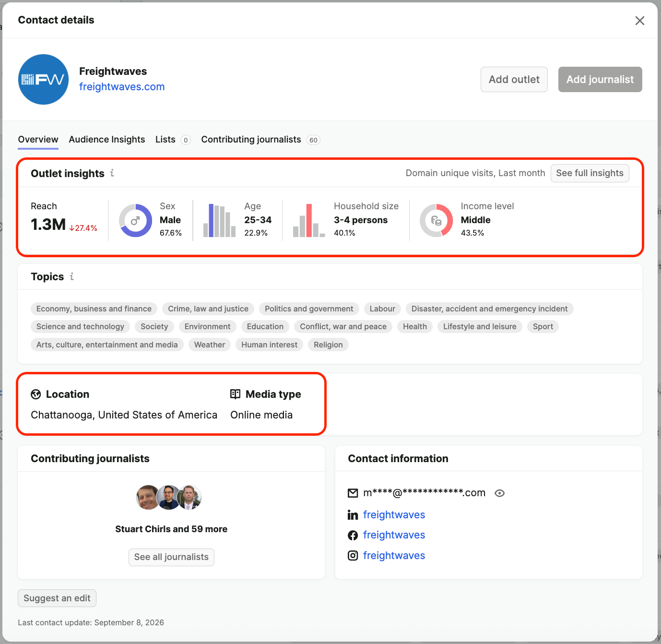The image size is (661, 644).
Task: Click the Crime, law and justice tag
Action: click(208, 309)
